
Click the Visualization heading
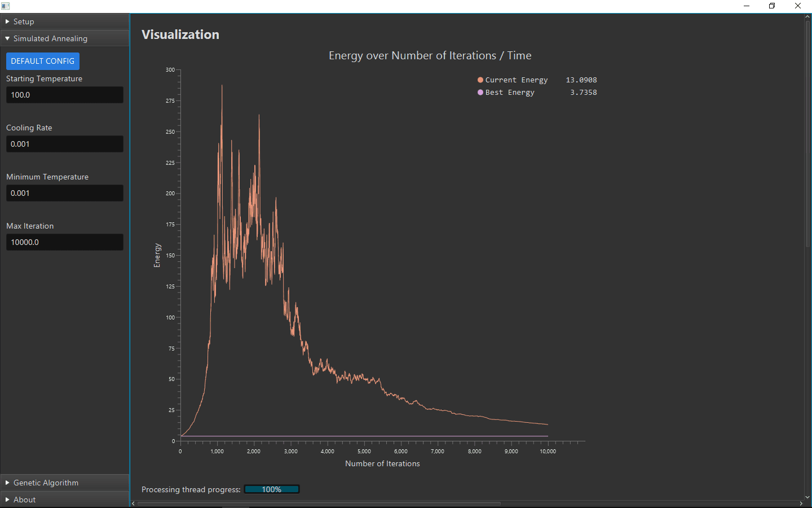[x=180, y=34]
